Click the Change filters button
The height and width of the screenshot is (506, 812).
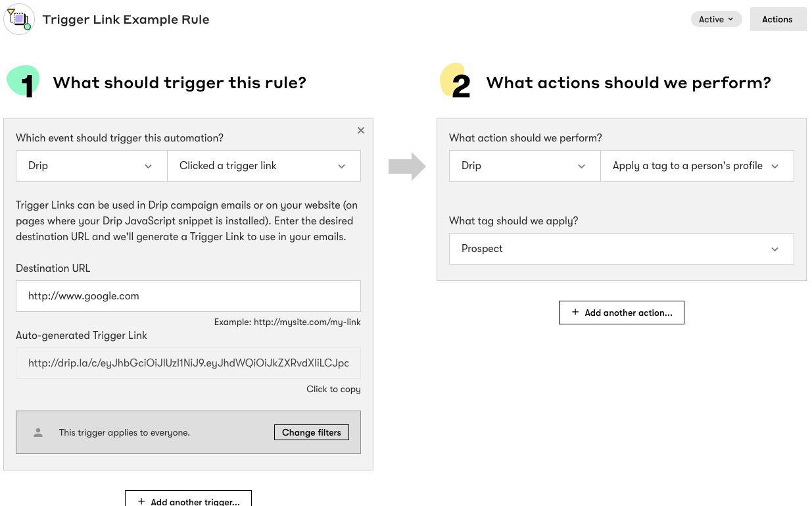312,432
